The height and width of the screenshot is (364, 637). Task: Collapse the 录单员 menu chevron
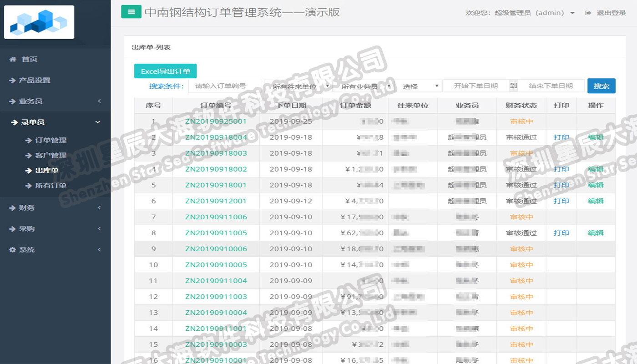pyautogui.click(x=98, y=122)
